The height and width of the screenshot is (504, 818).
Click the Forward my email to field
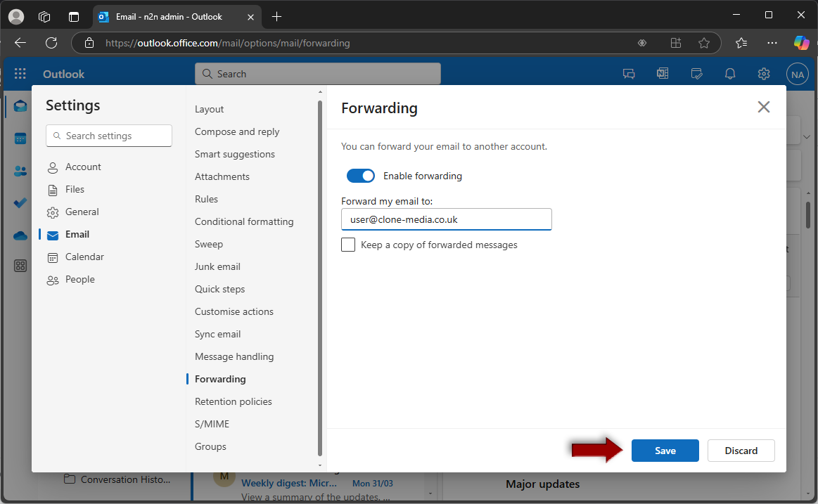click(x=446, y=219)
